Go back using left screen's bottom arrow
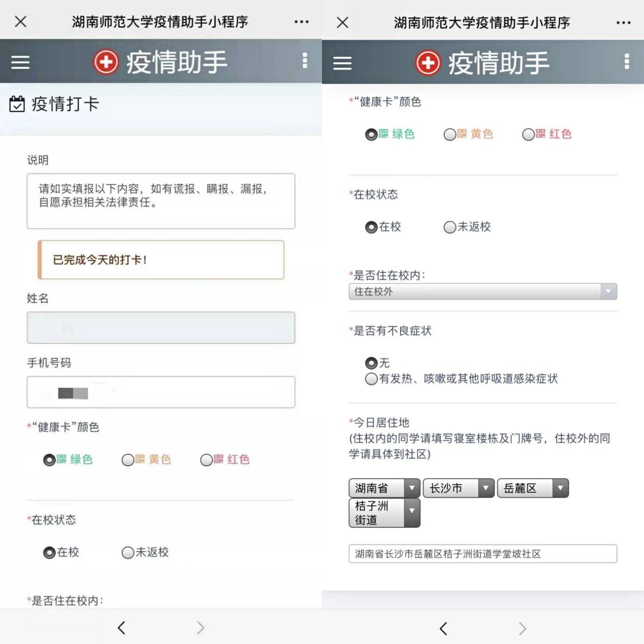 [121, 628]
